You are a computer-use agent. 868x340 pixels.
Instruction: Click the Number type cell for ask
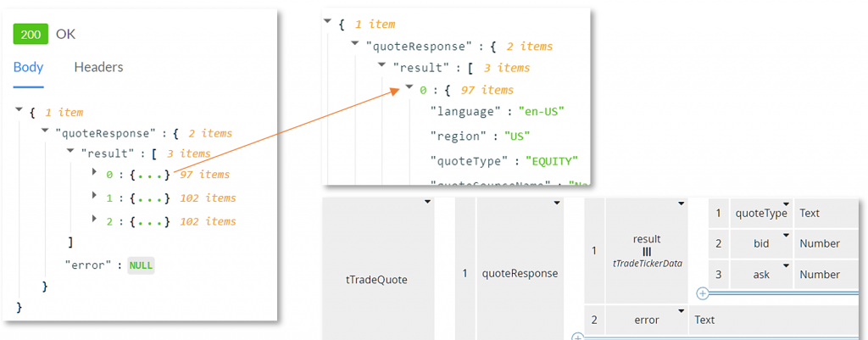[820, 275]
